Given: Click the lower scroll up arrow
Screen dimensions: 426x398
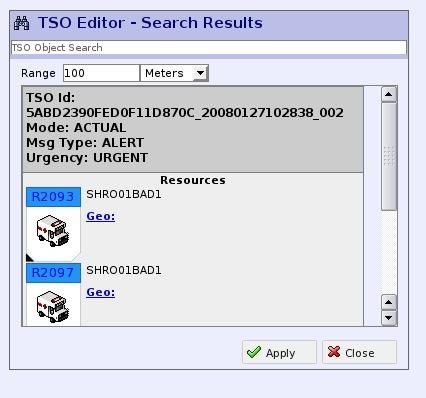Looking at the screenshot, I should (389, 302).
